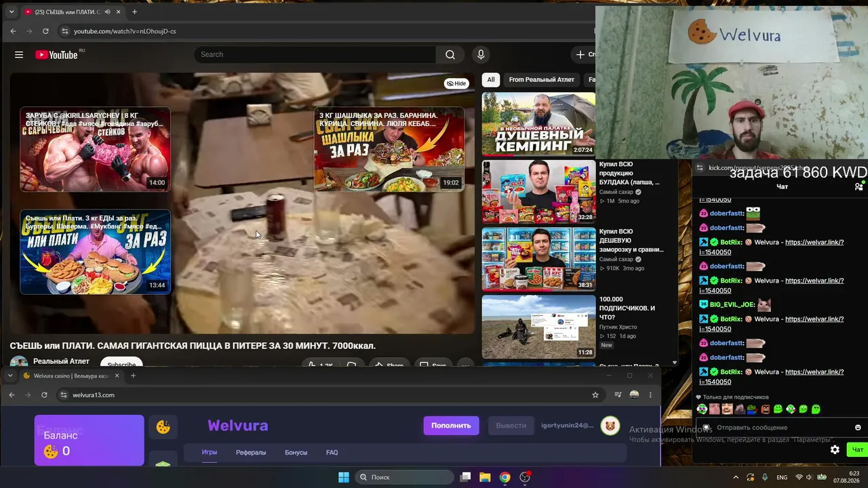This screenshot has width=868, height=488.
Task: Open Task View on the taskbar
Action: click(x=465, y=477)
